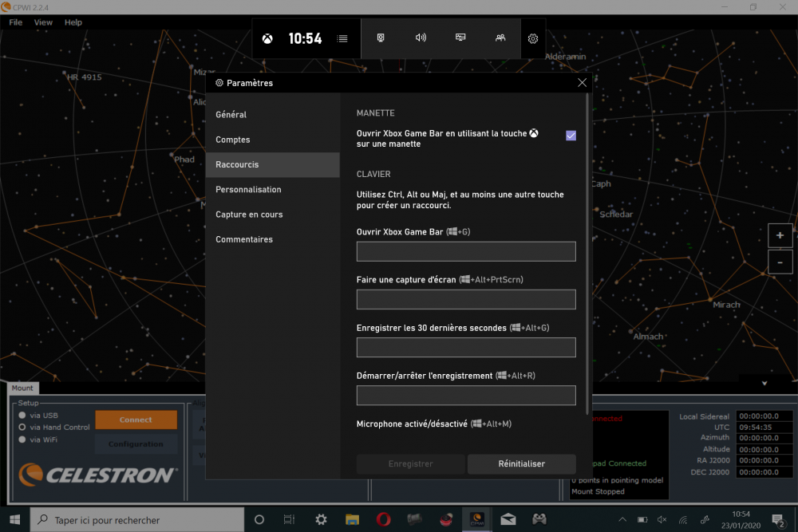The image size is (798, 532).
Task: Open the Xbox Social widget
Action: [500, 38]
